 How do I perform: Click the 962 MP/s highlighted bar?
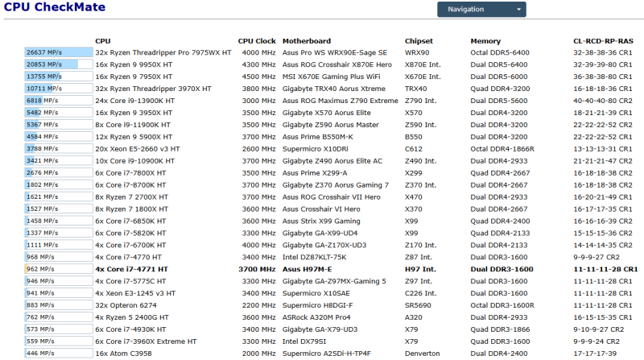pos(59,269)
